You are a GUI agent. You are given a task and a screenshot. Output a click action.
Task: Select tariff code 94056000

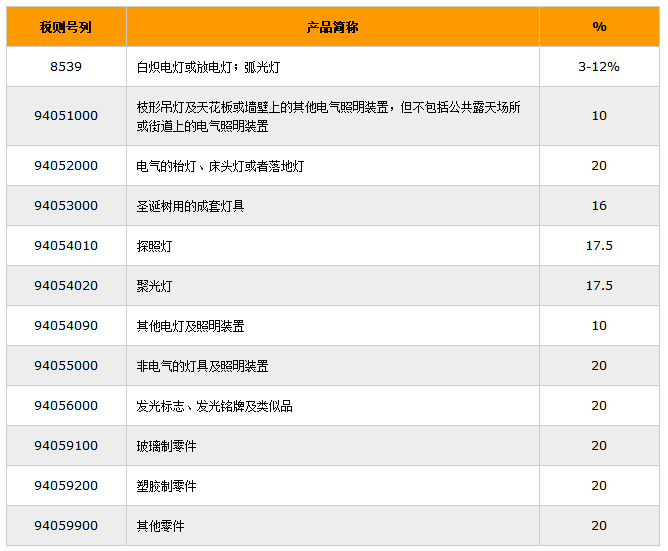tap(66, 406)
